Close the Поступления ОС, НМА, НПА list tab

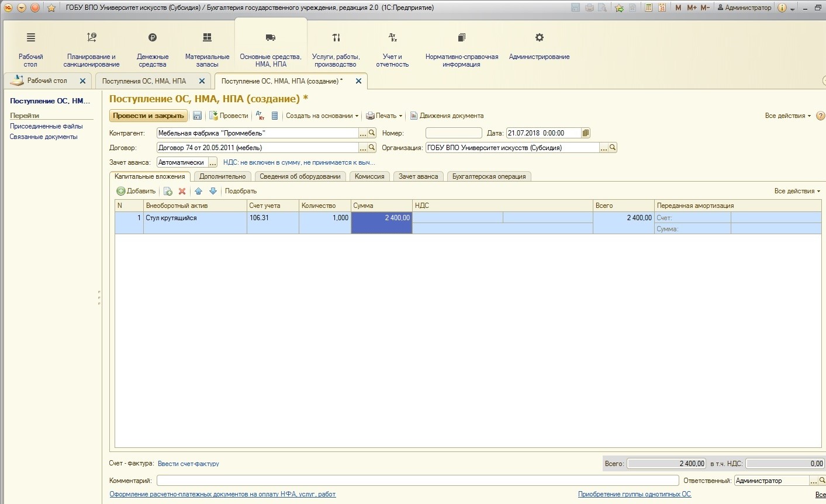202,81
